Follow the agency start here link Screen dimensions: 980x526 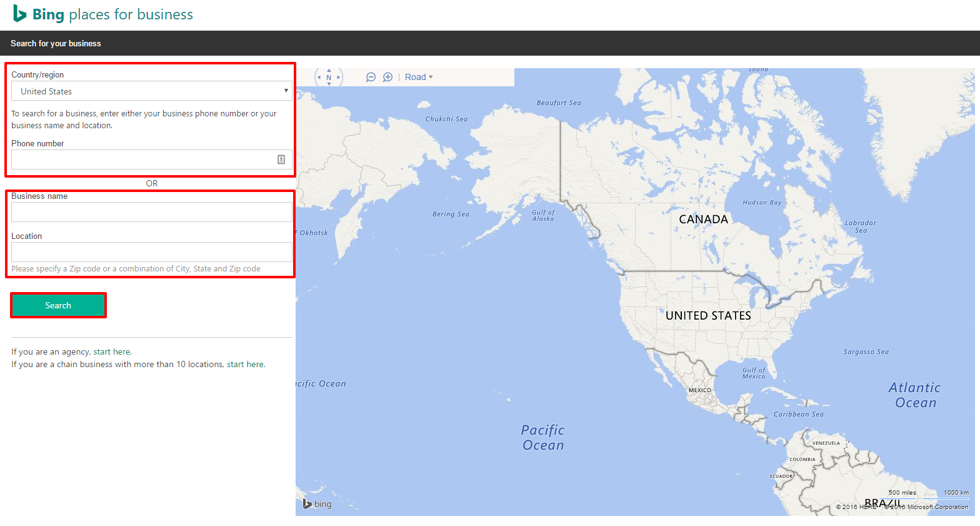coord(112,352)
